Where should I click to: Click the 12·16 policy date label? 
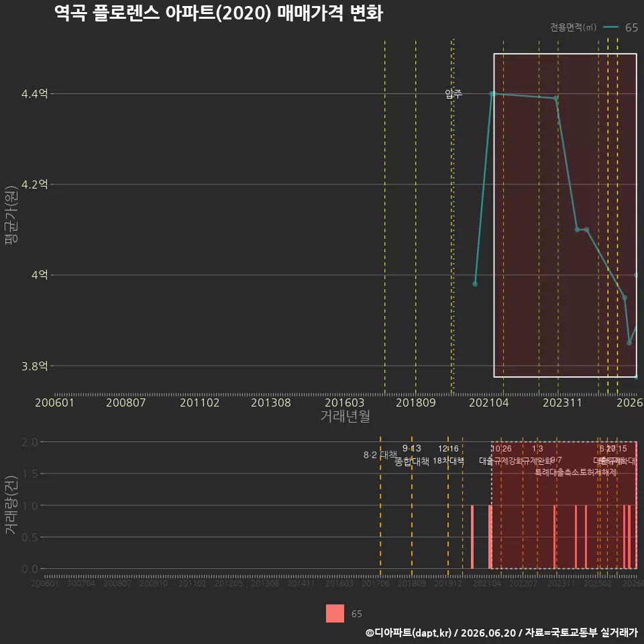point(448,449)
